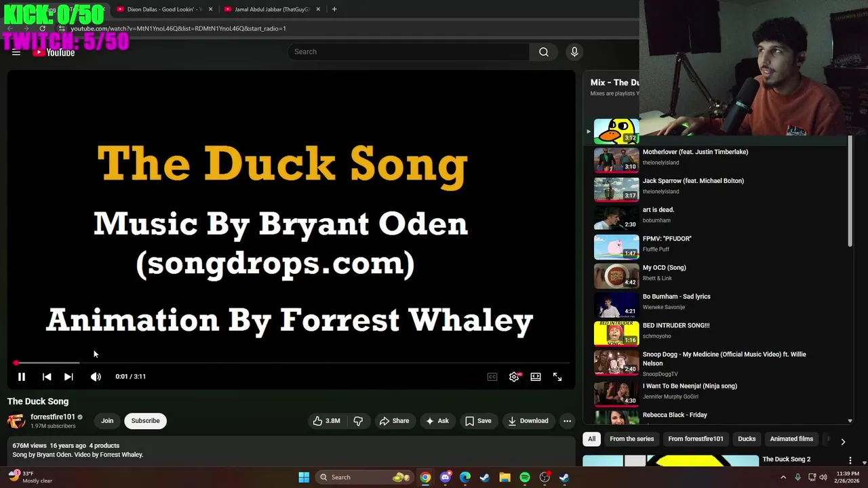The height and width of the screenshot is (488, 868).
Task: Show hidden system tray icons chevron
Action: [x=783, y=477]
